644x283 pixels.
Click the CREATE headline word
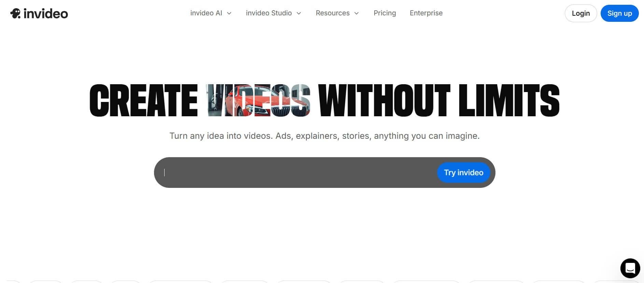click(x=144, y=100)
